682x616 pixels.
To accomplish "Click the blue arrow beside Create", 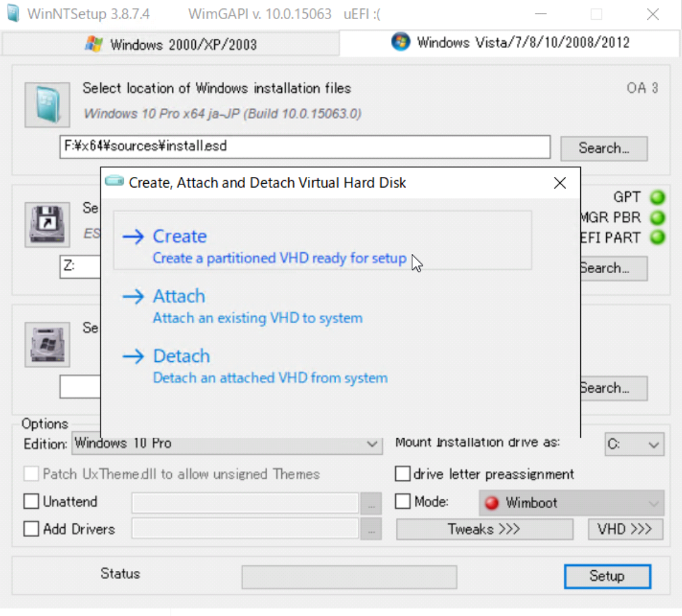I will point(133,237).
